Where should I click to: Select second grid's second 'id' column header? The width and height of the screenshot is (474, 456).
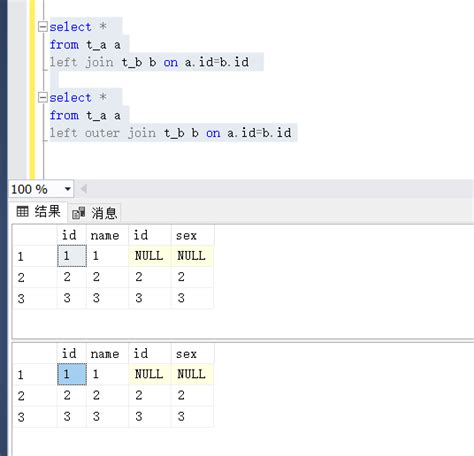pos(150,354)
